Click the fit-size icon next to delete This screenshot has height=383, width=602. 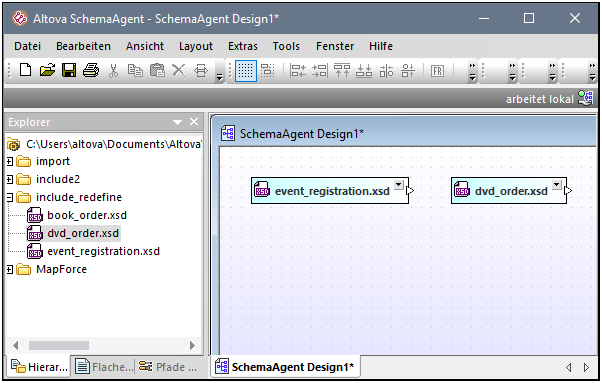click(x=200, y=71)
